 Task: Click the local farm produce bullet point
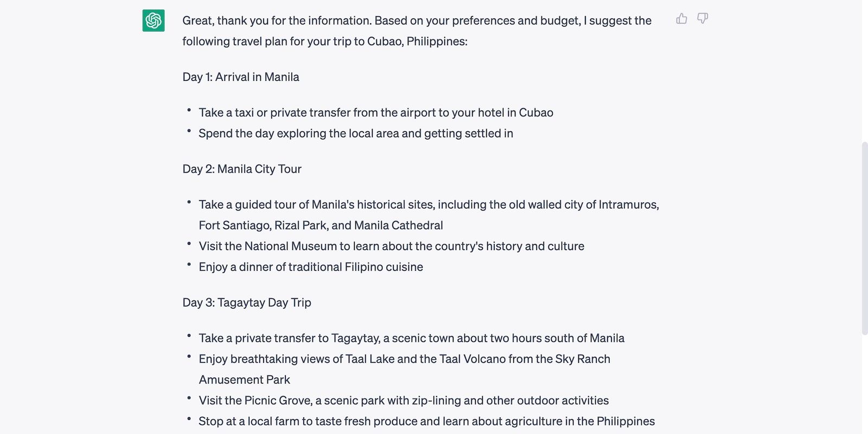(x=426, y=421)
